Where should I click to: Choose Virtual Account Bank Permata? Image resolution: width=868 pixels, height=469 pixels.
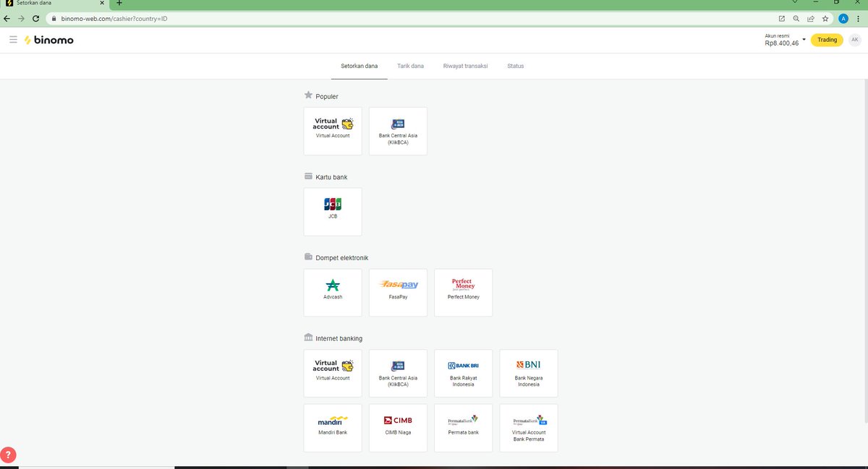click(529, 428)
